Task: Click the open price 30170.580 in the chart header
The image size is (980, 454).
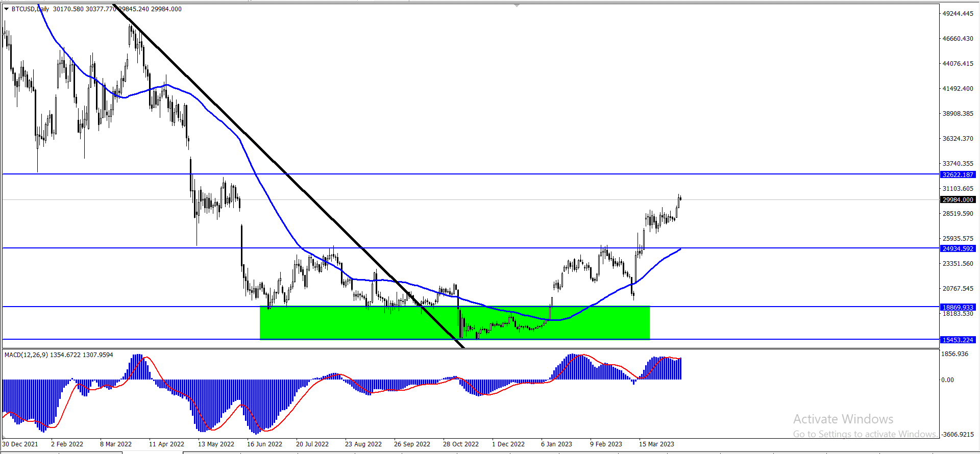Action: (x=68, y=9)
